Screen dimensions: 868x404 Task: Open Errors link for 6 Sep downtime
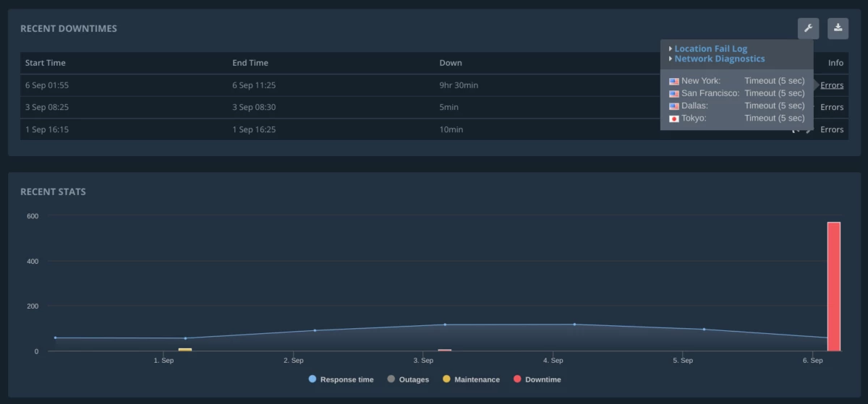[x=832, y=85]
